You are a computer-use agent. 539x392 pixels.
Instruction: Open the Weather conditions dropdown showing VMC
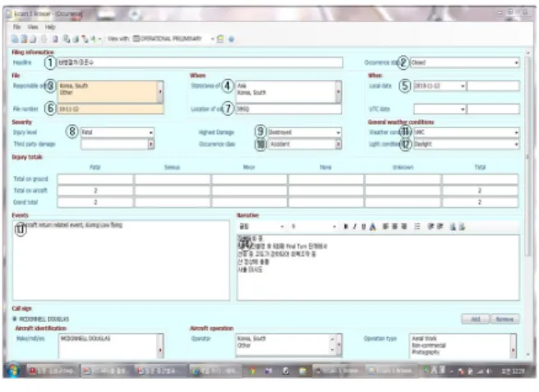(516, 132)
